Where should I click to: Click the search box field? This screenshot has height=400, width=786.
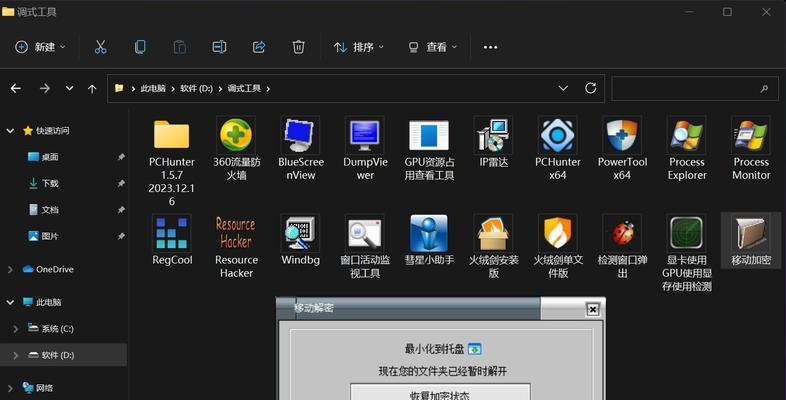(695, 89)
